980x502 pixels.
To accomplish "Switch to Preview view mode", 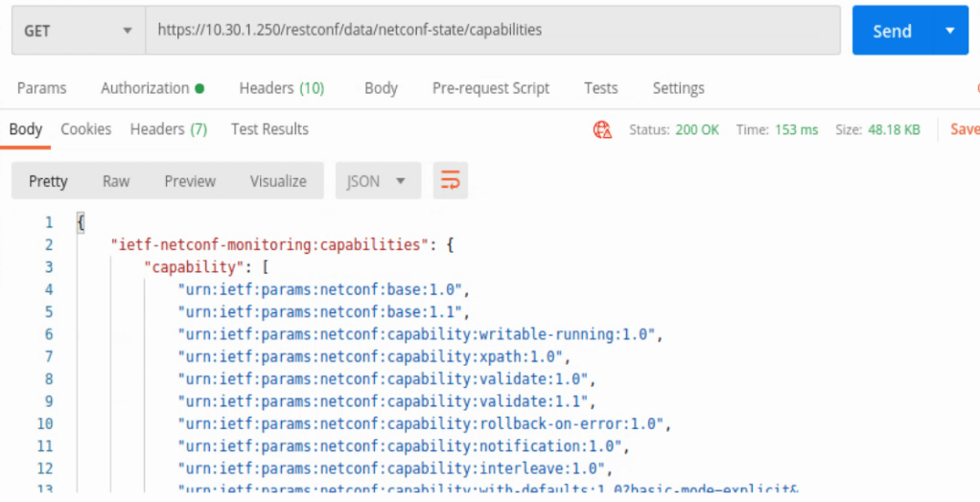I will tap(190, 181).
